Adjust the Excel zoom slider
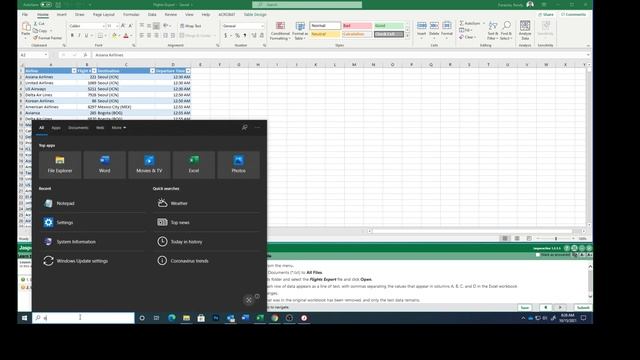The height and width of the screenshot is (360, 640). (x=556, y=238)
